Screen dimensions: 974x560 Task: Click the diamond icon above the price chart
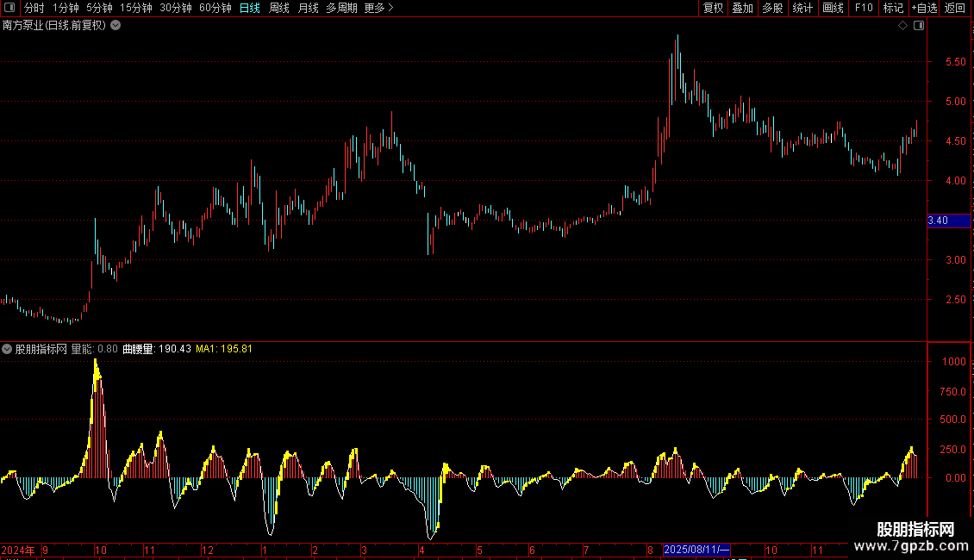point(902,26)
